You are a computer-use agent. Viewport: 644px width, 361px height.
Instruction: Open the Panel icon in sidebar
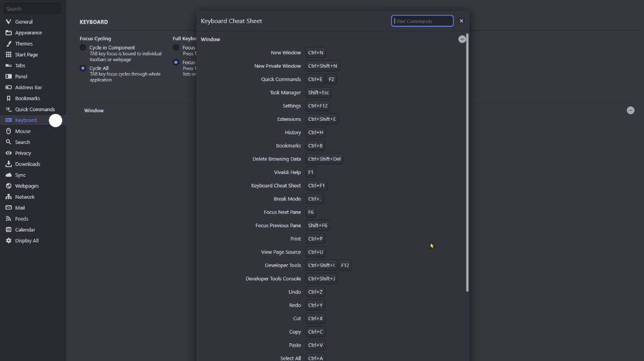(x=9, y=76)
